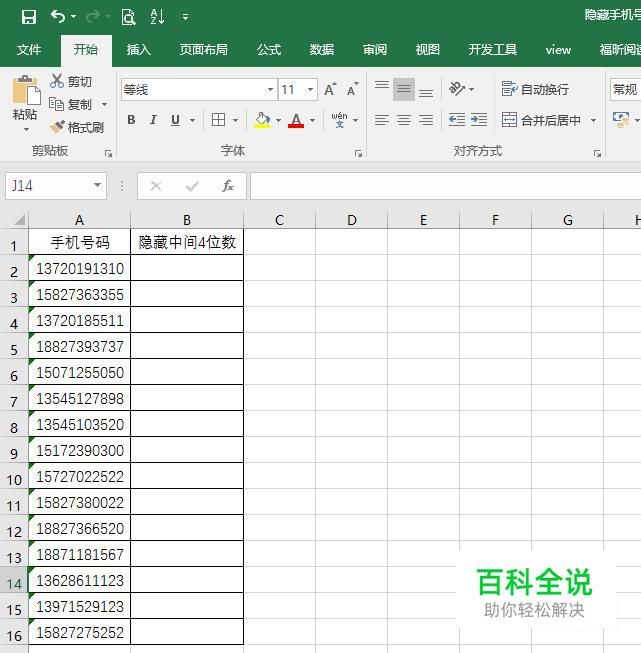Expand the Paste options arrow below 粘贴
641x653 pixels.
click(26, 130)
